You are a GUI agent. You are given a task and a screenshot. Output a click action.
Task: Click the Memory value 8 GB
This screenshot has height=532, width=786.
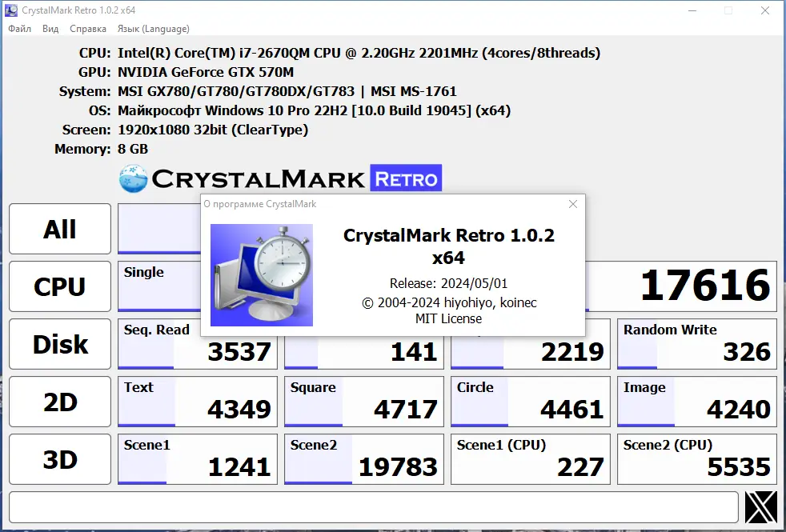(133, 149)
